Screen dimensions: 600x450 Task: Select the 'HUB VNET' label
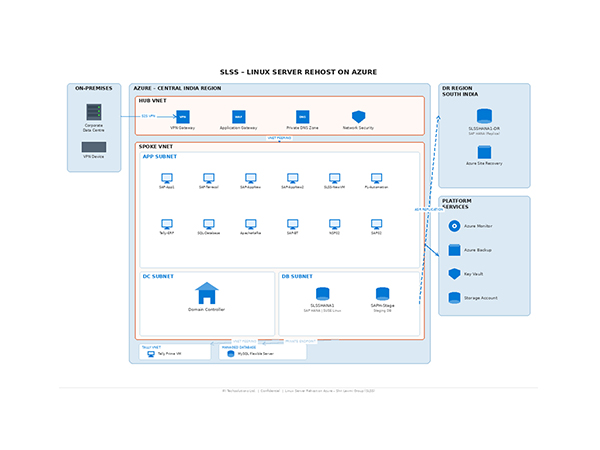pos(153,101)
